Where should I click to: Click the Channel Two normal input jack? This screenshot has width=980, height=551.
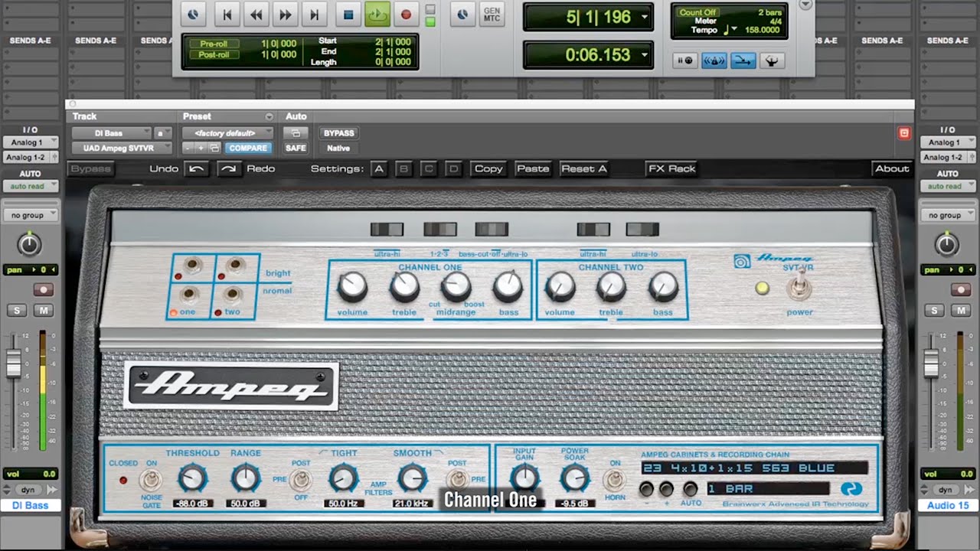click(234, 294)
